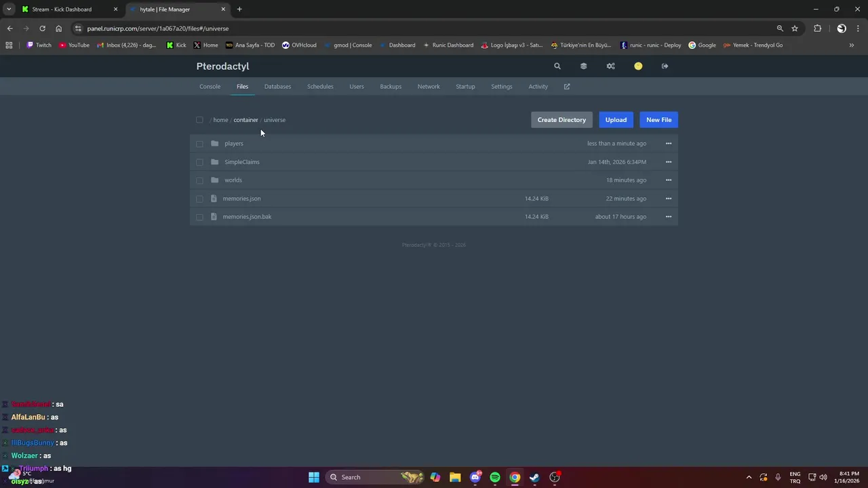
Task: Open the browser extensions puzzle icon
Action: (x=817, y=28)
